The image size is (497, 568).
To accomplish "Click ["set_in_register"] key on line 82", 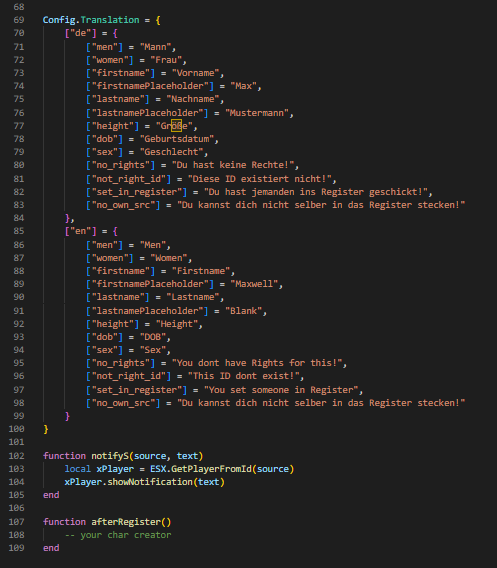I will pyautogui.click(x=137, y=192).
